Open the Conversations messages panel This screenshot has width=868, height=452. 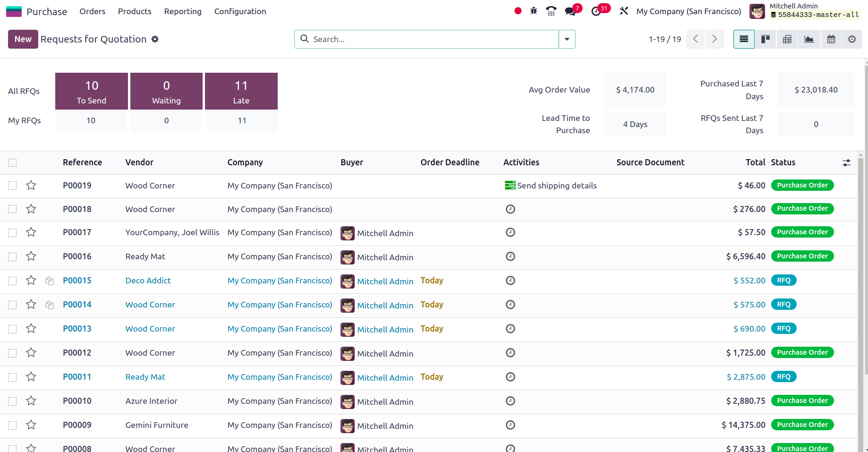tap(569, 10)
